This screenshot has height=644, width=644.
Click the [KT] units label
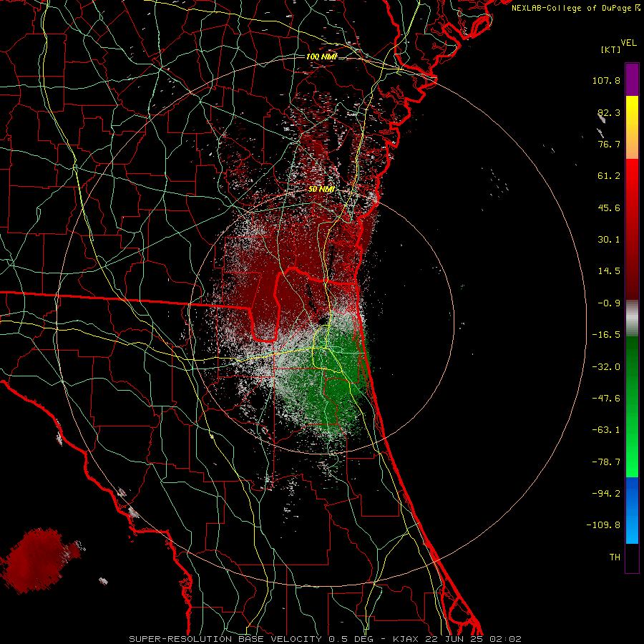[x=611, y=49]
